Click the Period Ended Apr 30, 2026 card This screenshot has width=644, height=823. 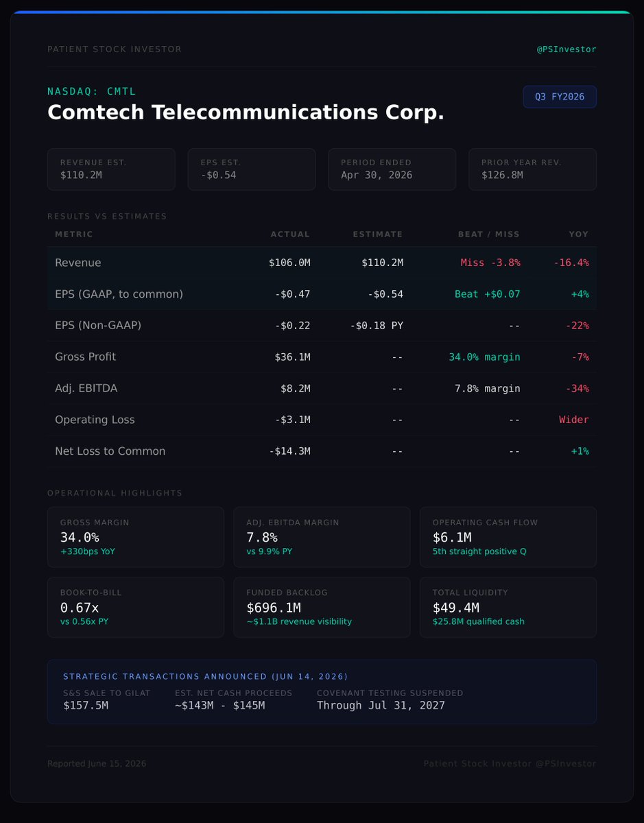point(392,169)
